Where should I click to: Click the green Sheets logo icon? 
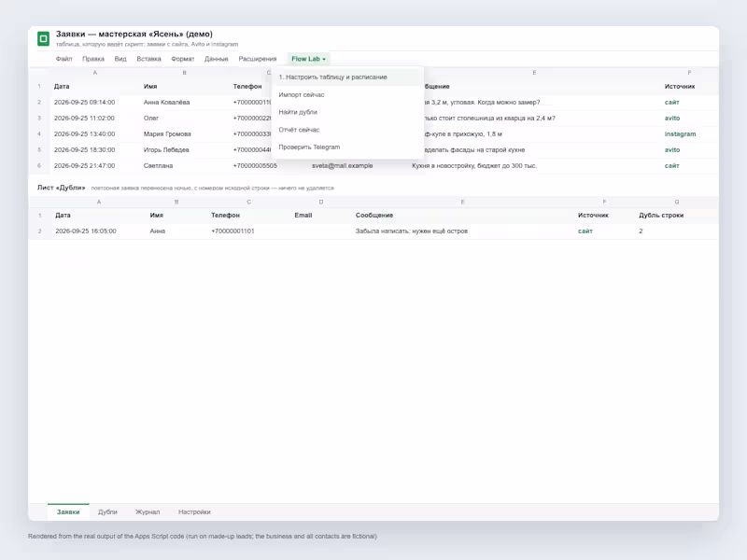coord(43,38)
